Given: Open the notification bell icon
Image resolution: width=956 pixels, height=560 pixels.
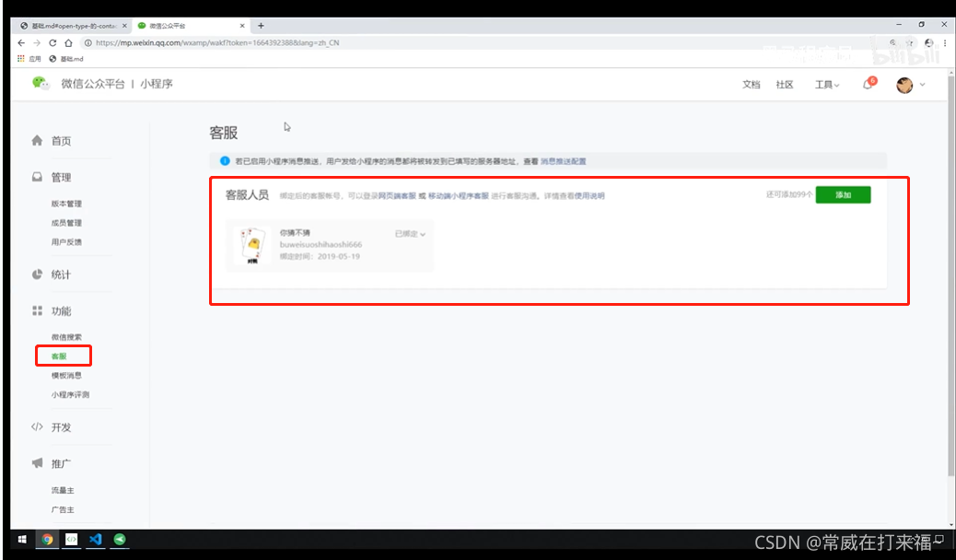Looking at the screenshot, I should point(868,84).
